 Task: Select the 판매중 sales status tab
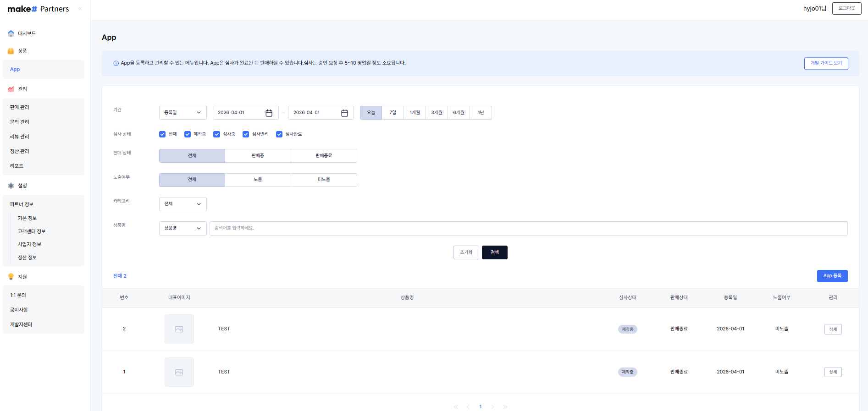point(258,156)
